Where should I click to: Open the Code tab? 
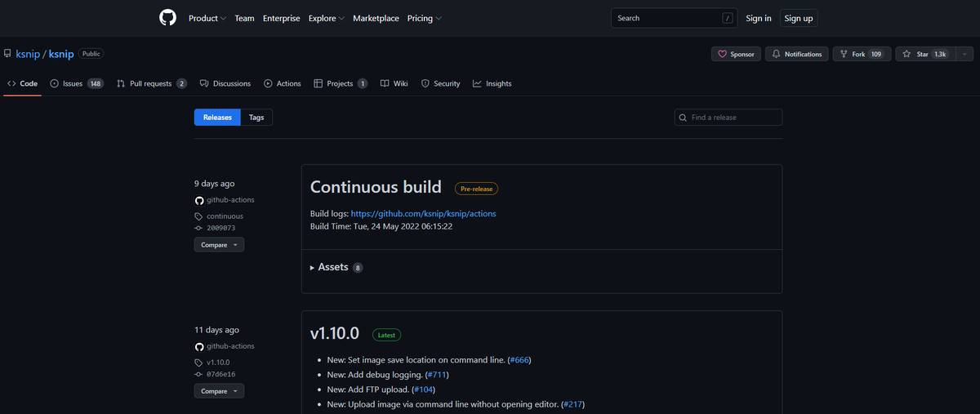click(23, 83)
